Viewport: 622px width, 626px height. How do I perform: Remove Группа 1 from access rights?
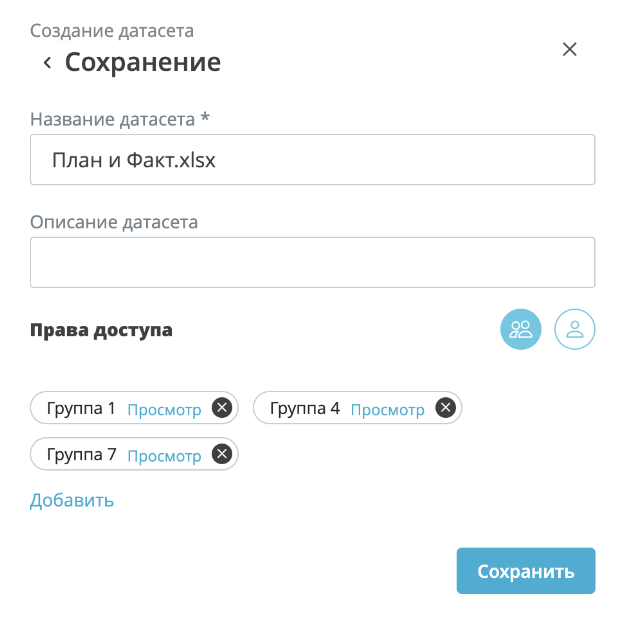222,408
